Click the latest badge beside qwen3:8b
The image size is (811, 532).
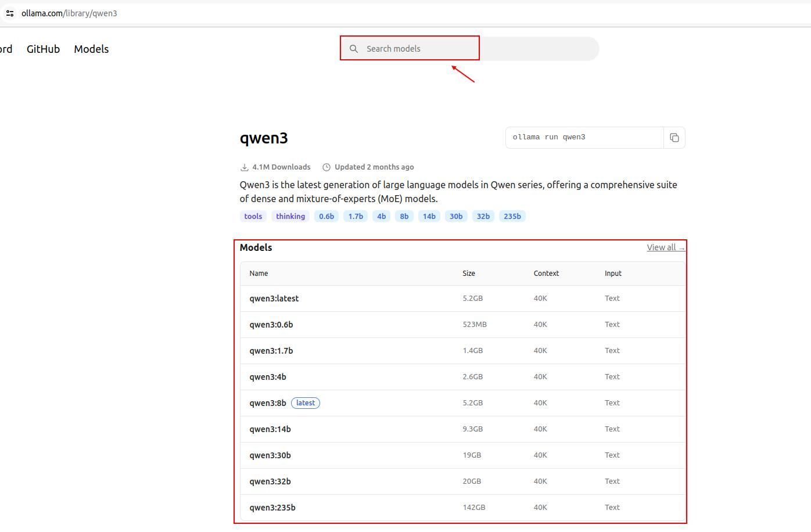pyautogui.click(x=306, y=403)
